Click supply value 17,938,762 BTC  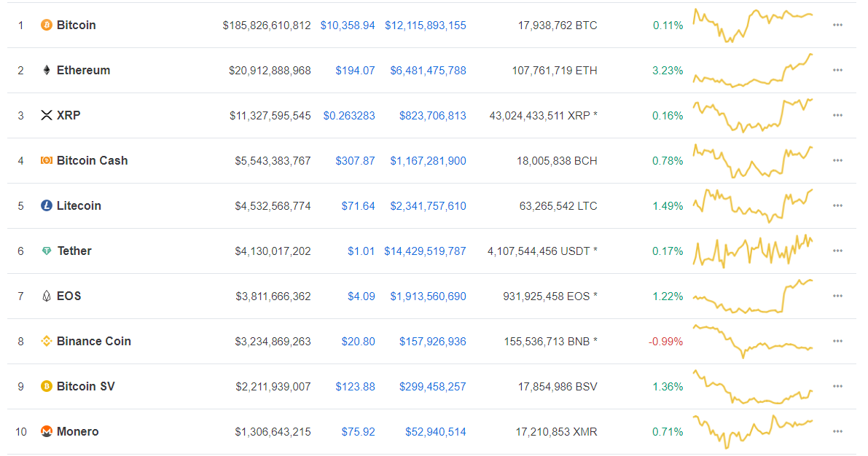click(558, 25)
